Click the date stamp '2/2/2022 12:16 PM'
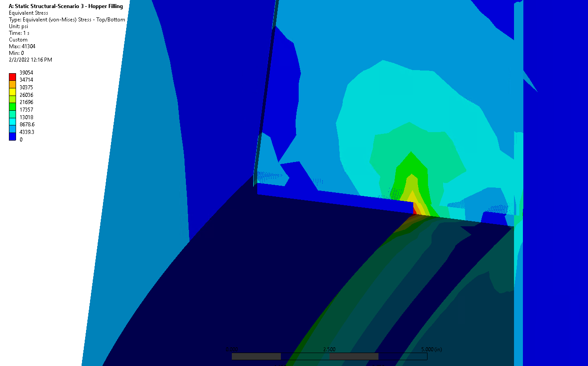588x366 pixels. (x=30, y=60)
